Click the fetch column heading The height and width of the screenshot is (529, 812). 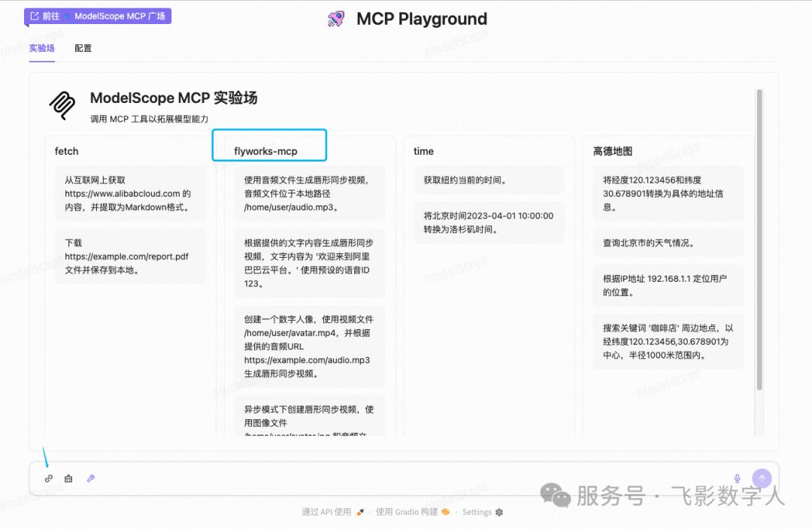(x=66, y=151)
